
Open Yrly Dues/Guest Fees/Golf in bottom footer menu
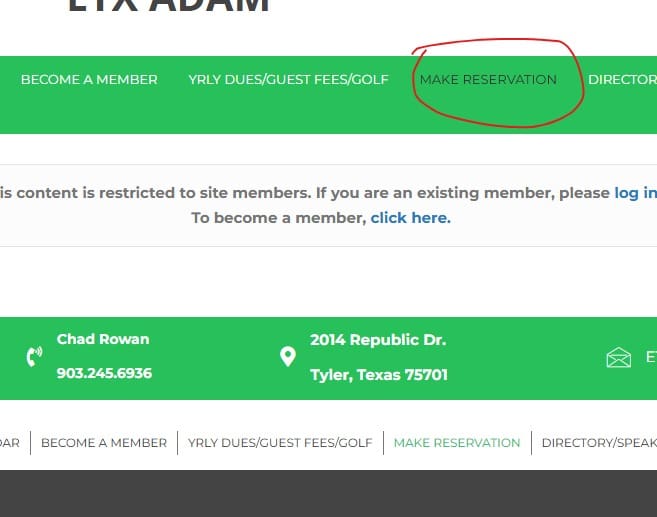pyautogui.click(x=280, y=442)
